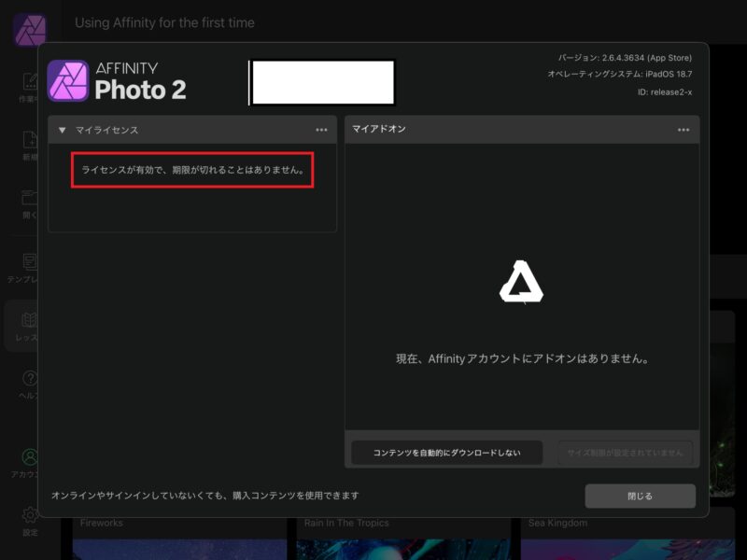This screenshot has height=560, width=747.
Task: Select the レッスン book icon in the sidebar
Action: [x=30, y=320]
